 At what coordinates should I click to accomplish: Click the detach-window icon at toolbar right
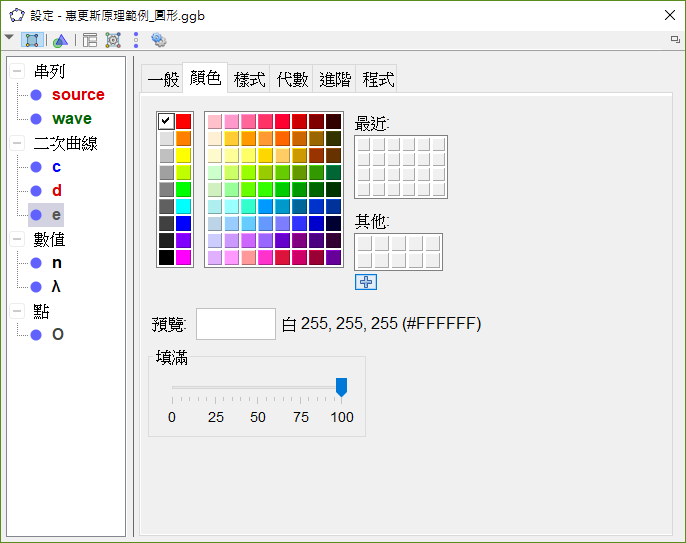[x=675, y=40]
